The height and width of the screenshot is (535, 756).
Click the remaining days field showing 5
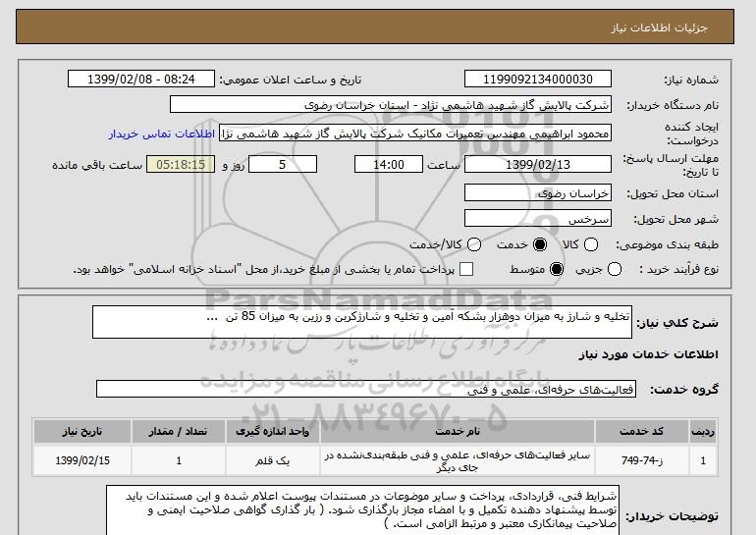point(283,164)
